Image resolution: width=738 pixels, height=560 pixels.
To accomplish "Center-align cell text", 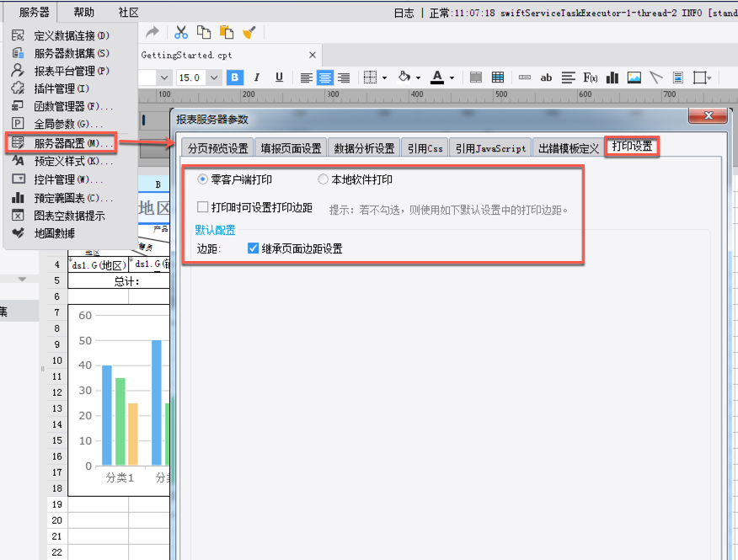I will [x=324, y=77].
